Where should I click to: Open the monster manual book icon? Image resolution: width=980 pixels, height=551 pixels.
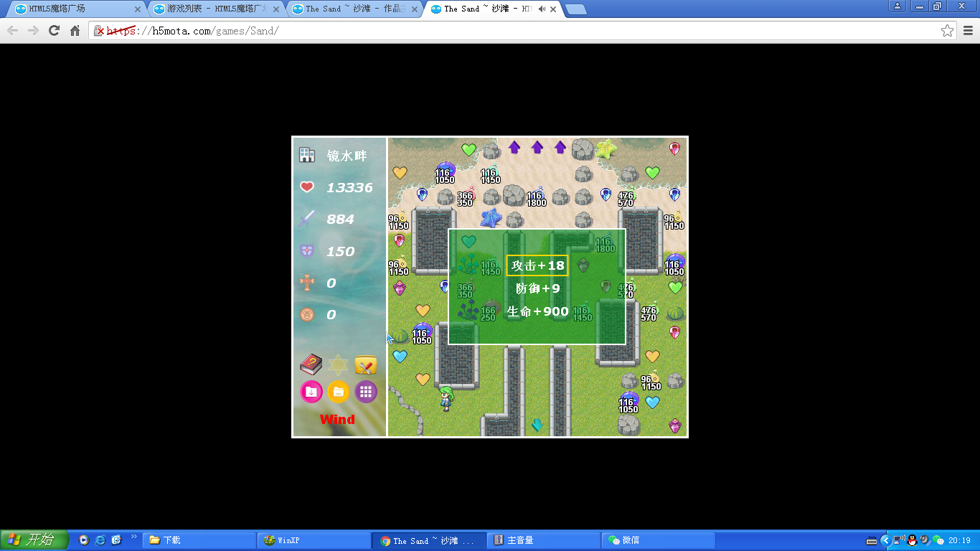[311, 364]
